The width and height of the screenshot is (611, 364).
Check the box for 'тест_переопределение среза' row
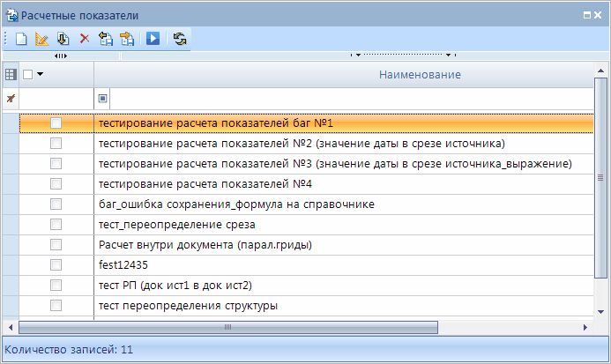click(56, 224)
